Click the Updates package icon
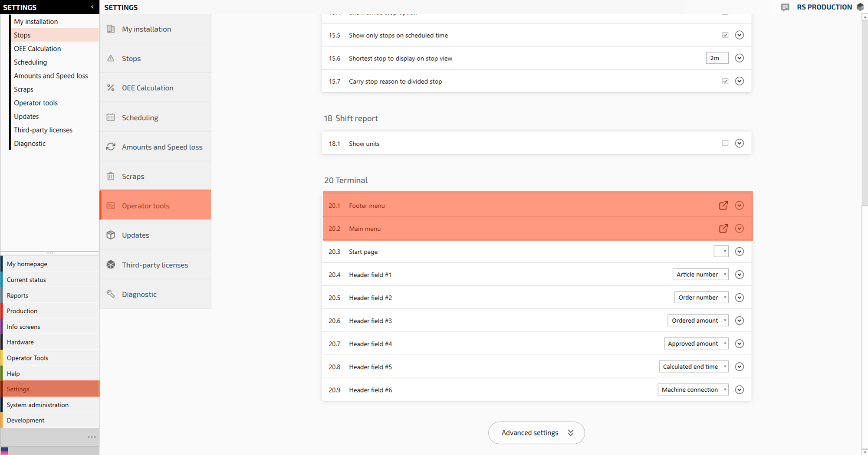 pos(111,235)
